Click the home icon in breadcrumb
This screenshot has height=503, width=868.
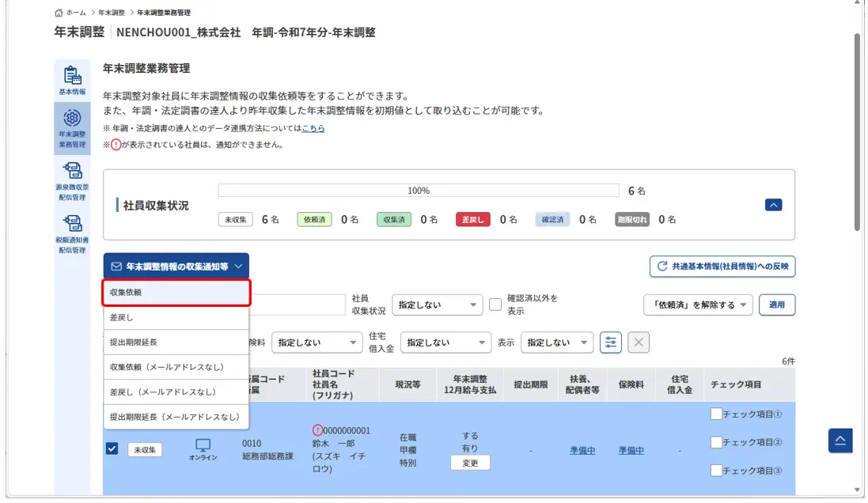tap(59, 13)
